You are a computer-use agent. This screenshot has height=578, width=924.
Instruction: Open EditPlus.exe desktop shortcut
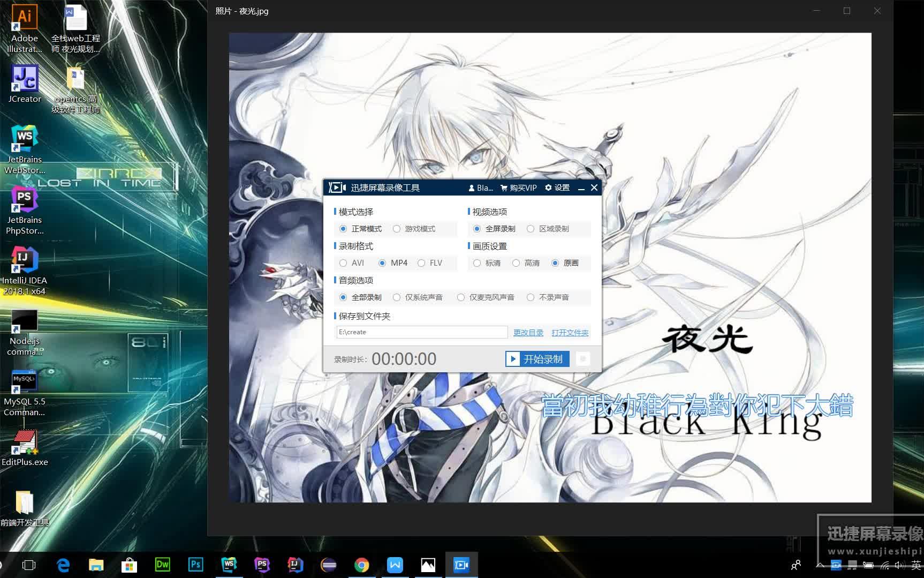click(x=25, y=448)
